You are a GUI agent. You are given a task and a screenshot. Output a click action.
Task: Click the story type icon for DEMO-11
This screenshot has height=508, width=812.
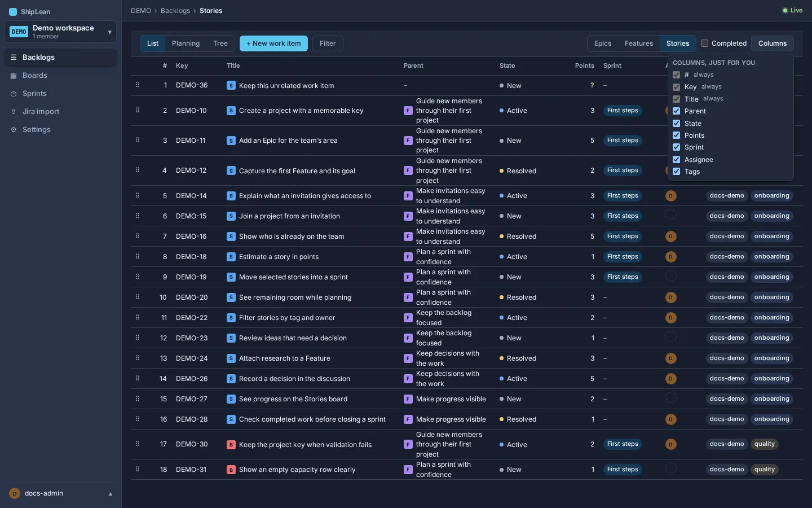click(x=231, y=141)
